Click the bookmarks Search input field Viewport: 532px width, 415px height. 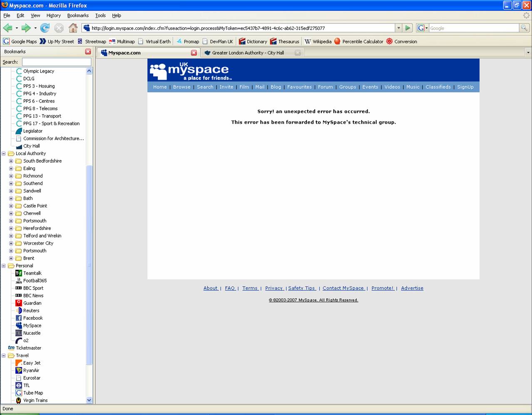coord(56,62)
